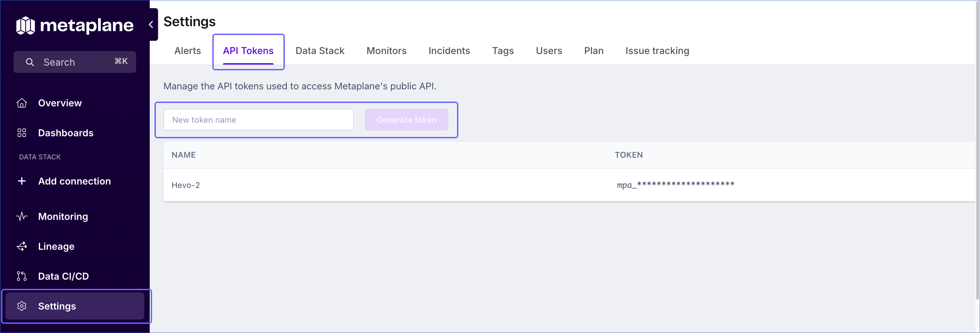
Task: Collapse the sidebar with the chevron arrow
Action: coord(151,25)
